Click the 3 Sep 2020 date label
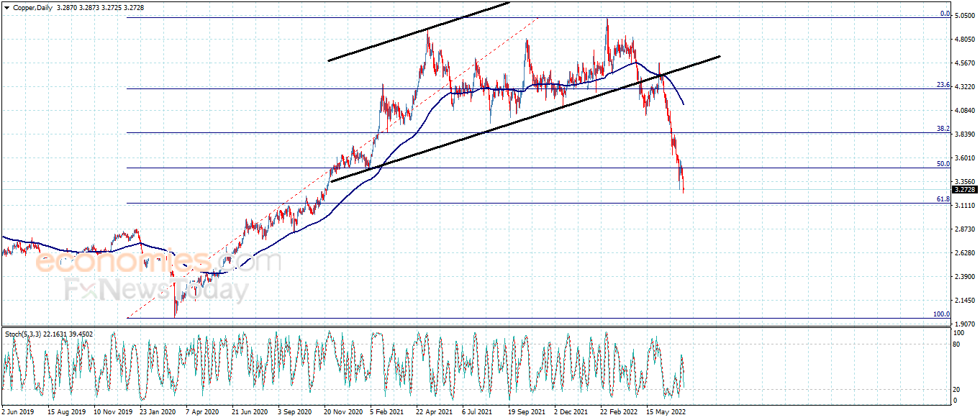 coord(296,414)
